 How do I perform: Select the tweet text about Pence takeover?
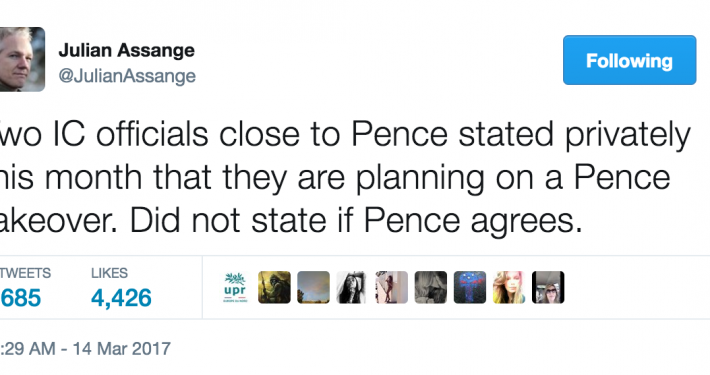coord(345,177)
